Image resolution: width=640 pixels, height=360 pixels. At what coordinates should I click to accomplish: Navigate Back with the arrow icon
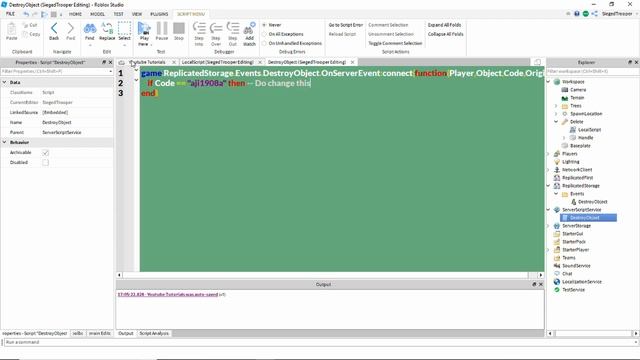[54, 29]
